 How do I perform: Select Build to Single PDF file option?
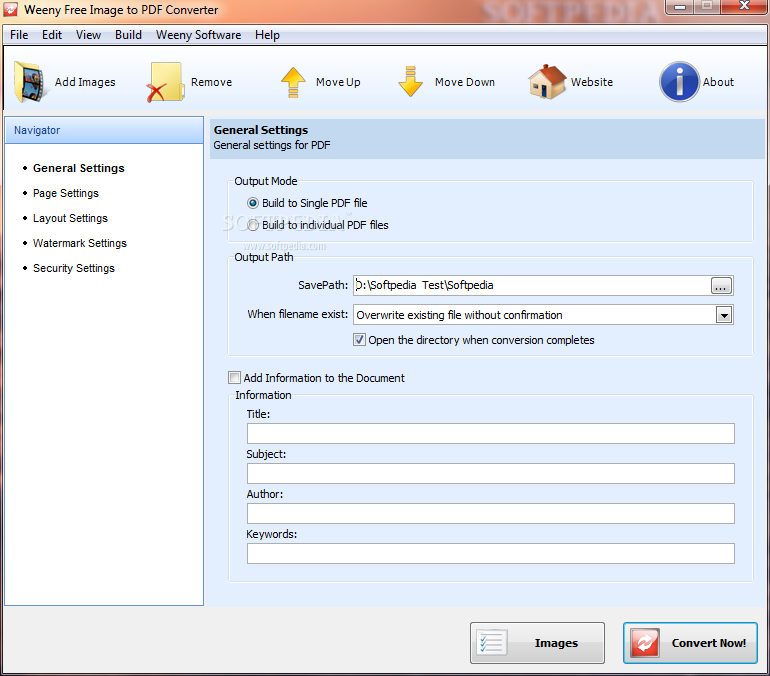(x=253, y=203)
